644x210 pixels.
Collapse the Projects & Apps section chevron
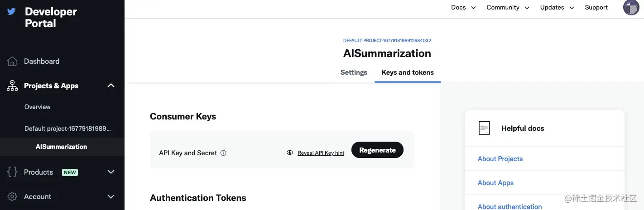click(x=111, y=86)
